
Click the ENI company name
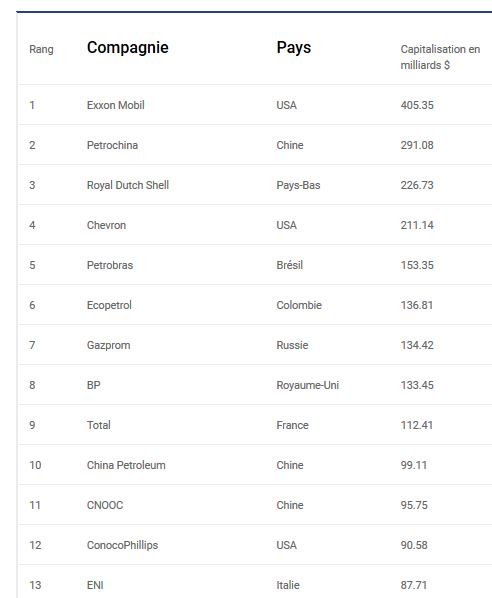[x=95, y=585]
